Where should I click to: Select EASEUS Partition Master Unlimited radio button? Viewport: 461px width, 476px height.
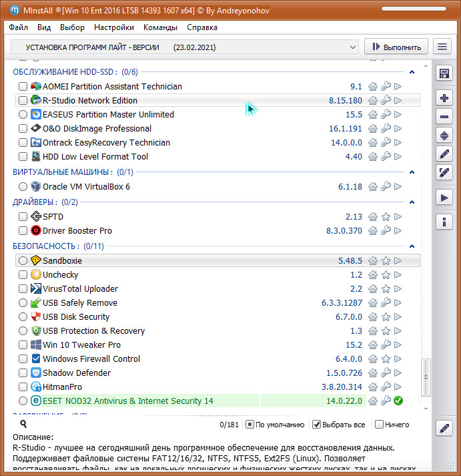23,114
